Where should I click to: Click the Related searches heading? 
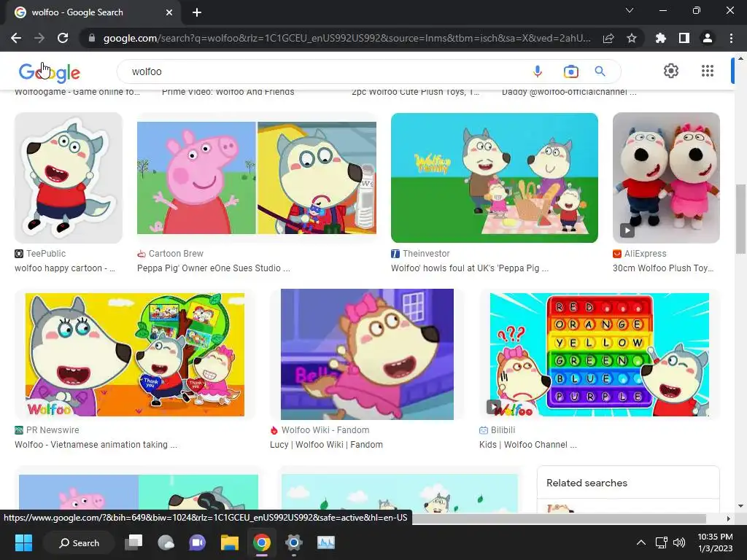[587, 483]
